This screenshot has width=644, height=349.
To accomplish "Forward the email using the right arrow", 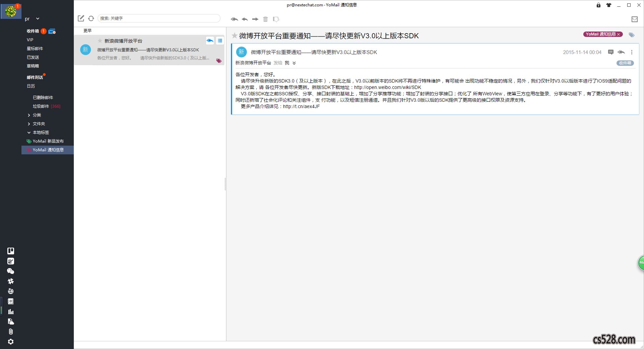I will 255,19.
